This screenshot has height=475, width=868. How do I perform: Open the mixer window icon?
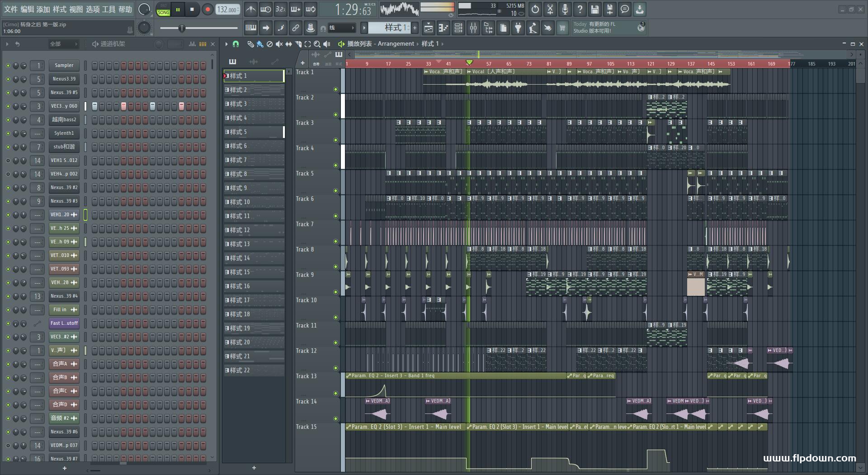tap(473, 28)
